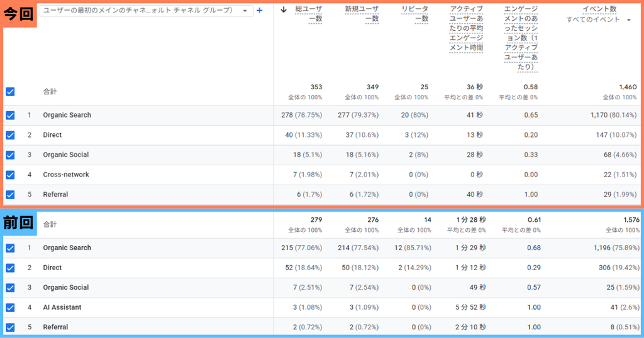Click the 2 分 10 秒 engagement time cell
644x338 pixels.
tap(470, 327)
